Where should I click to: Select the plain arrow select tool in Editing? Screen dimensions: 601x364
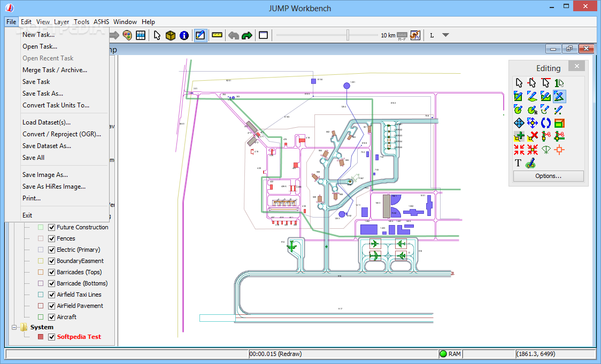519,83
